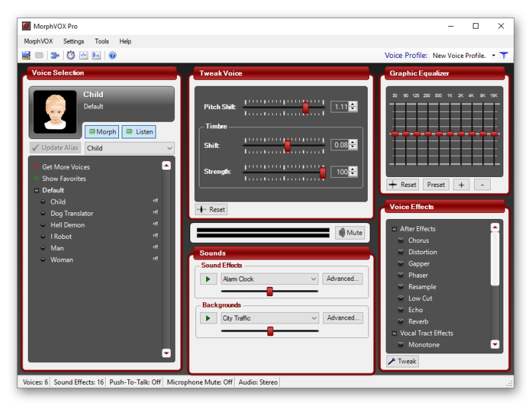Image resolution: width=532 pixels, height=406 pixels.
Task: Click the equalizer plus button
Action: tap(462, 184)
